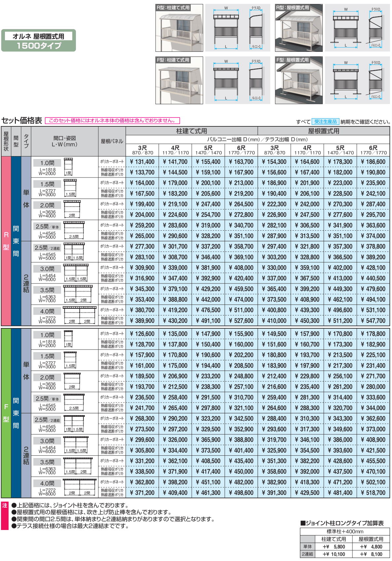Select the +¥ 5,800 surcharge cell
This screenshot has width=392, height=561.
tap(334, 546)
